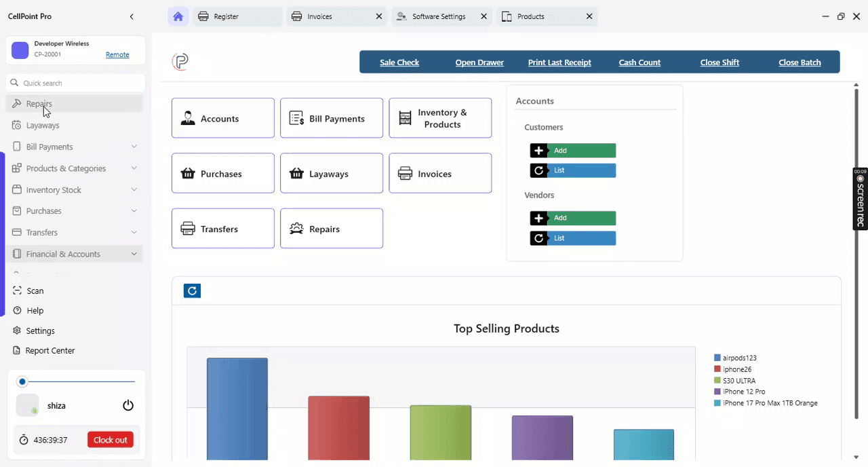Click the Close Batch link

click(x=800, y=62)
